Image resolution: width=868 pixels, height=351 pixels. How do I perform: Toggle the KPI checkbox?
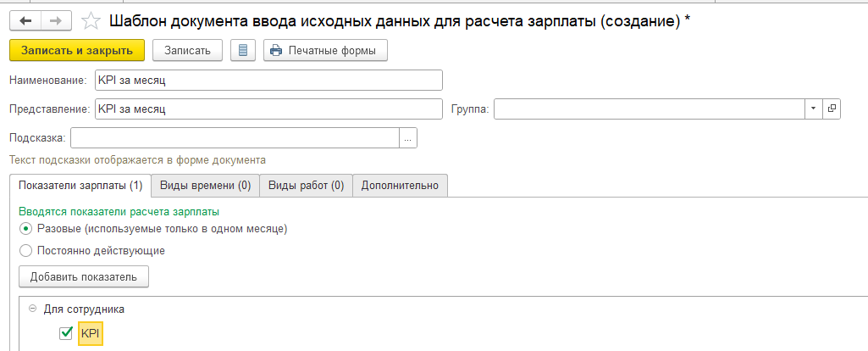[x=66, y=334]
